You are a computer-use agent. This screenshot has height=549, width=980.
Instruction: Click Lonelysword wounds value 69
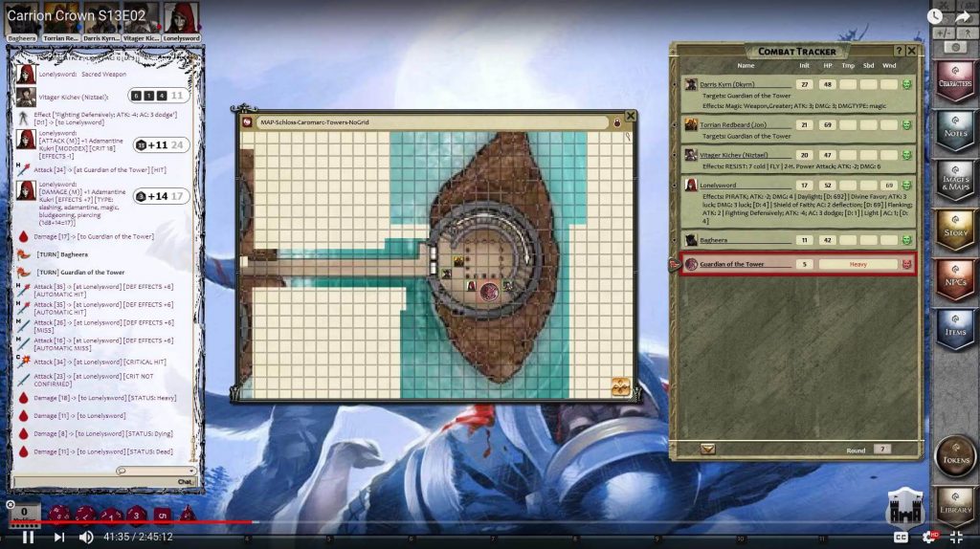pos(889,185)
